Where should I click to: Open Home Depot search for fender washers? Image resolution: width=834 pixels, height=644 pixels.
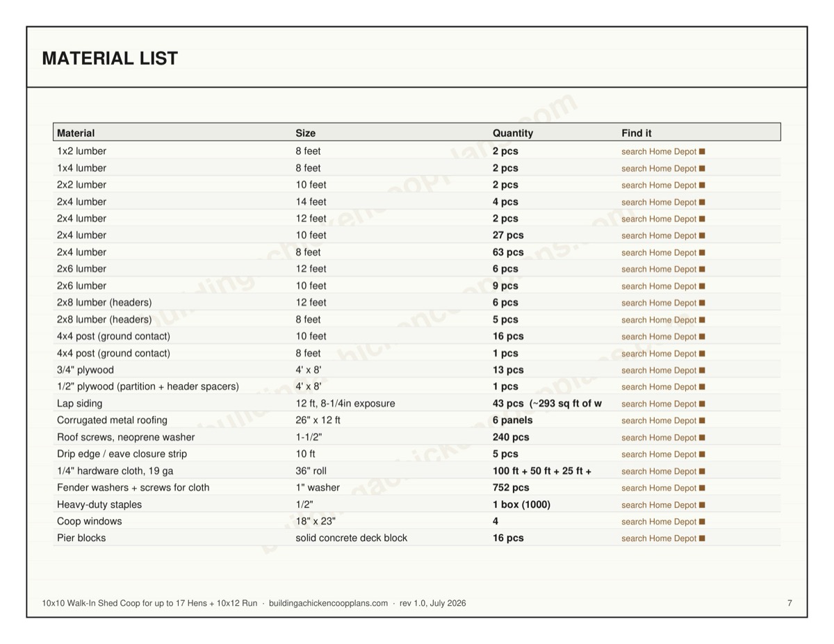659,488
